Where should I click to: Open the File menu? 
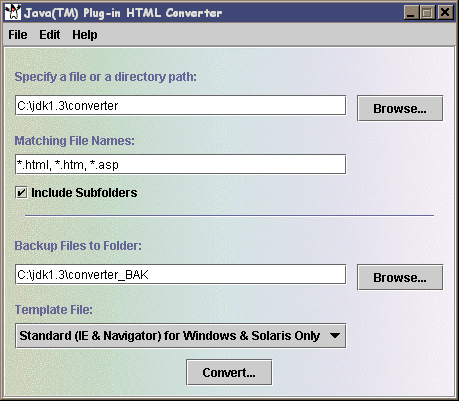[x=18, y=35]
